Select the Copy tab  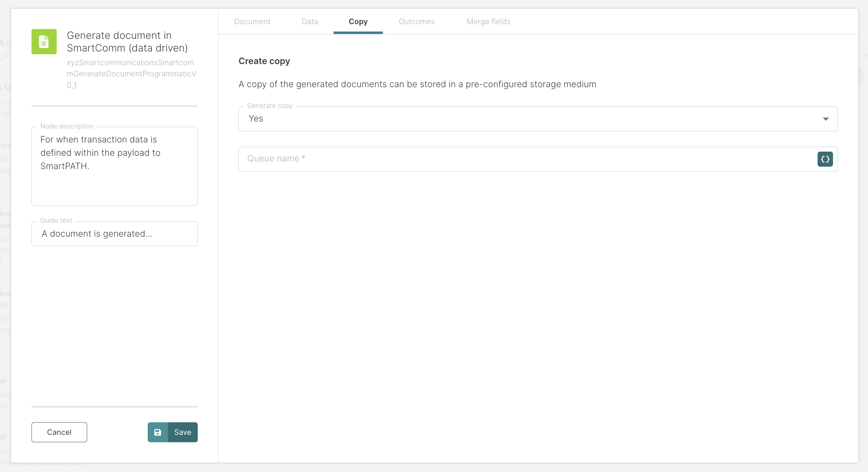pos(358,22)
